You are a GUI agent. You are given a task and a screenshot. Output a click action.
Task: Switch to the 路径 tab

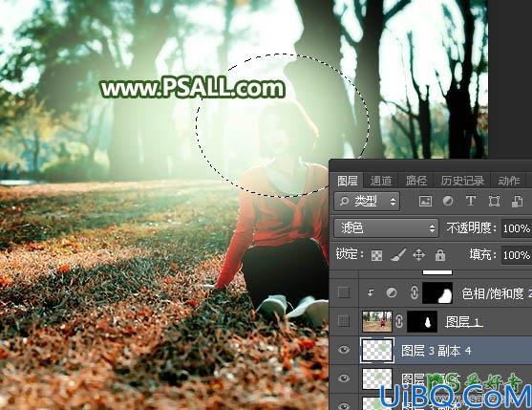416,181
